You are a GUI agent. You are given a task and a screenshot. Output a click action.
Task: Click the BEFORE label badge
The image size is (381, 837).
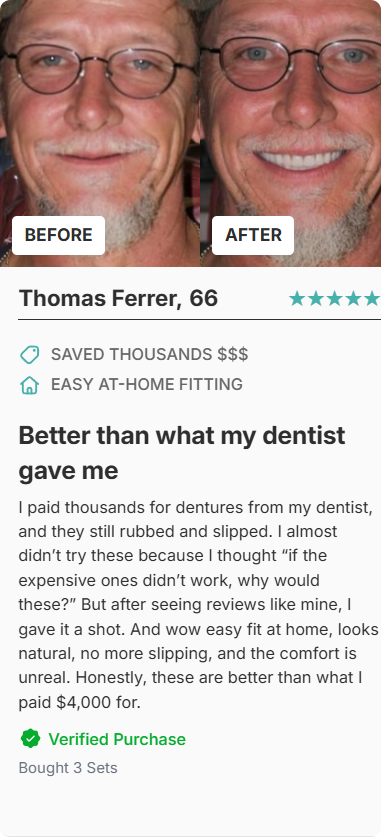pos(58,235)
